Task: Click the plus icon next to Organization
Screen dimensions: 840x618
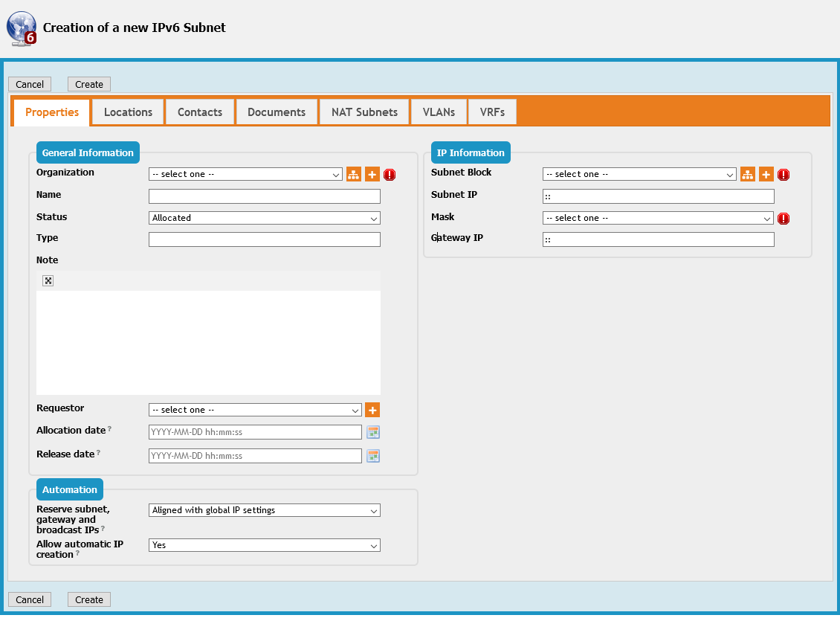Action: [372, 175]
